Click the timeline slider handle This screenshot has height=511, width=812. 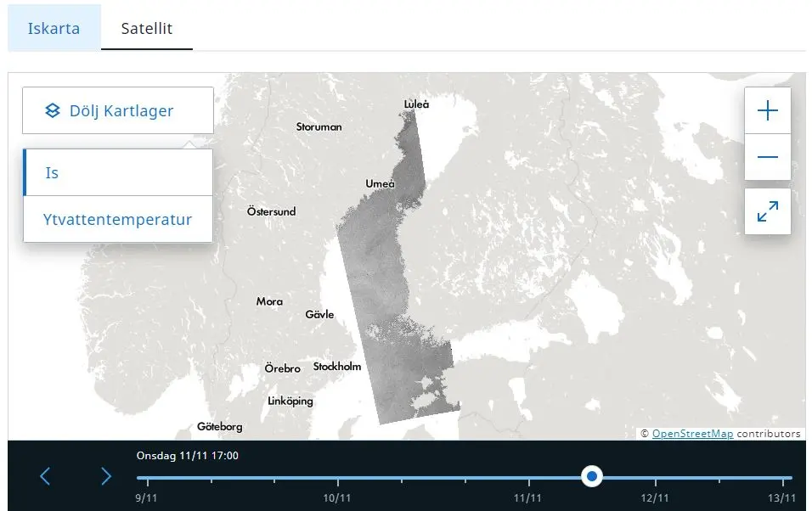pyautogui.click(x=592, y=476)
